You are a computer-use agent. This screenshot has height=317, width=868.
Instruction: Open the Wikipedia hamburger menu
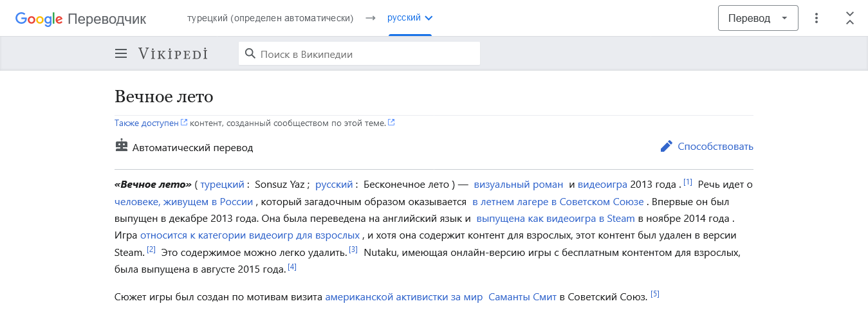[x=121, y=54]
